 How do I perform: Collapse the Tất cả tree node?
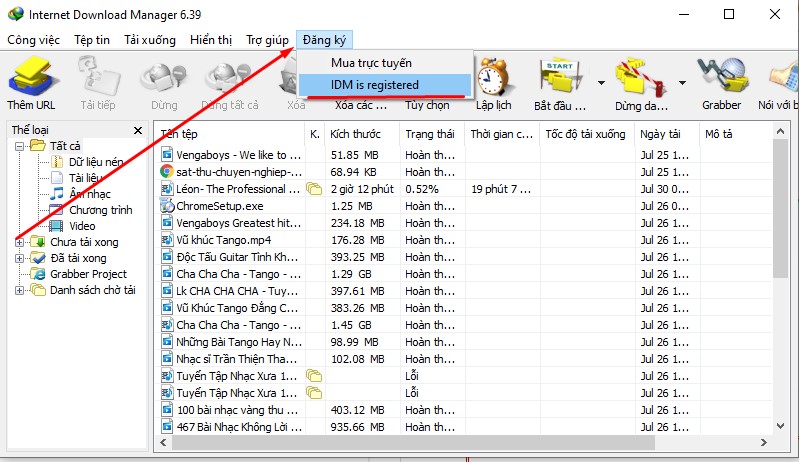(19, 146)
